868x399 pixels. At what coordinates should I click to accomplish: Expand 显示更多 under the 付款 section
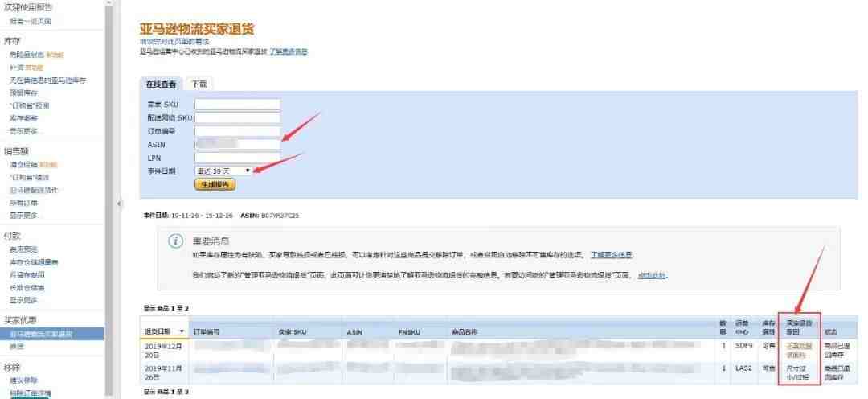tap(23, 300)
